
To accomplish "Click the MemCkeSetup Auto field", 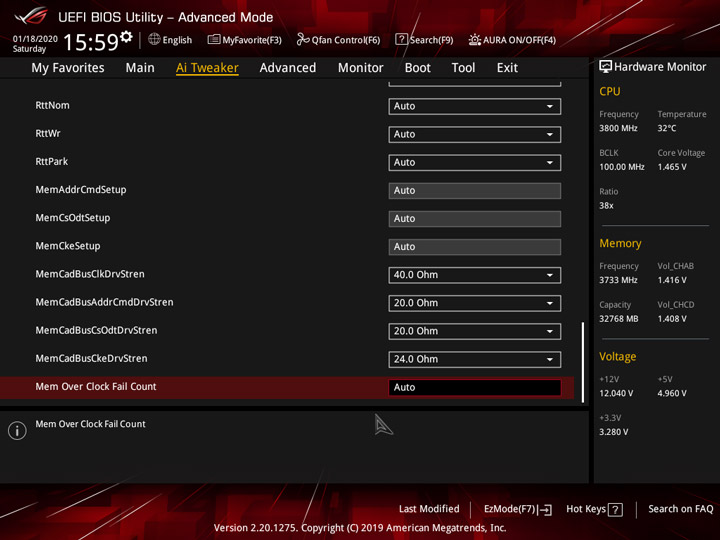I will [474, 247].
